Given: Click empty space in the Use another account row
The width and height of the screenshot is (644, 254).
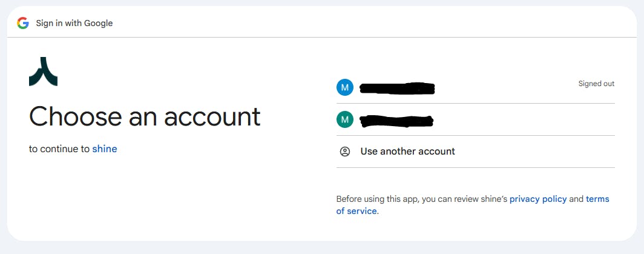Looking at the screenshot, I should (x=533, y=152).
